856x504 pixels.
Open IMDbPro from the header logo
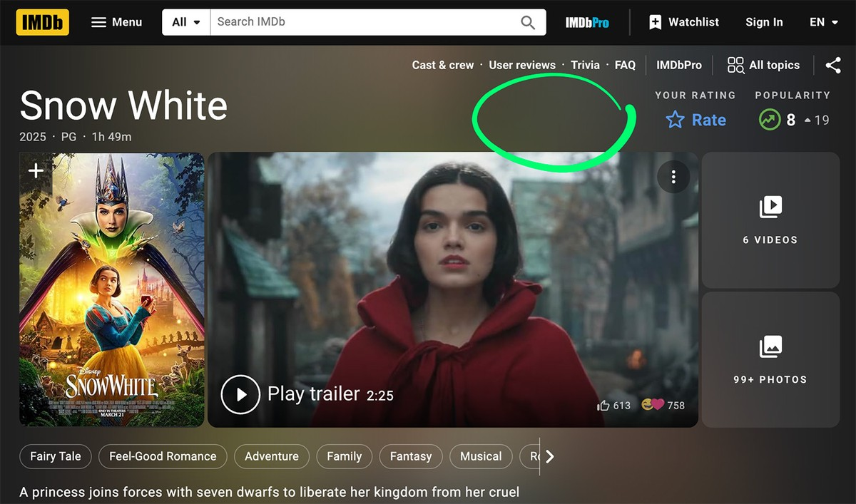pyautogui.click(x=587, y=22)
